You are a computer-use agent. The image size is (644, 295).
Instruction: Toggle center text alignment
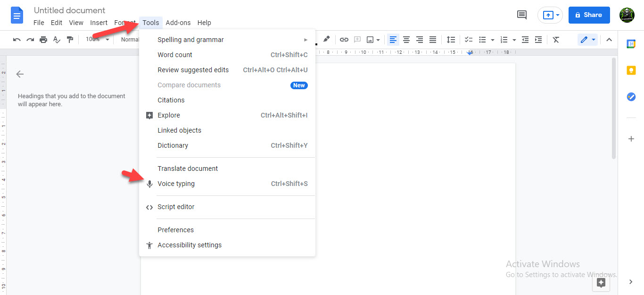(x=406, y=40)
